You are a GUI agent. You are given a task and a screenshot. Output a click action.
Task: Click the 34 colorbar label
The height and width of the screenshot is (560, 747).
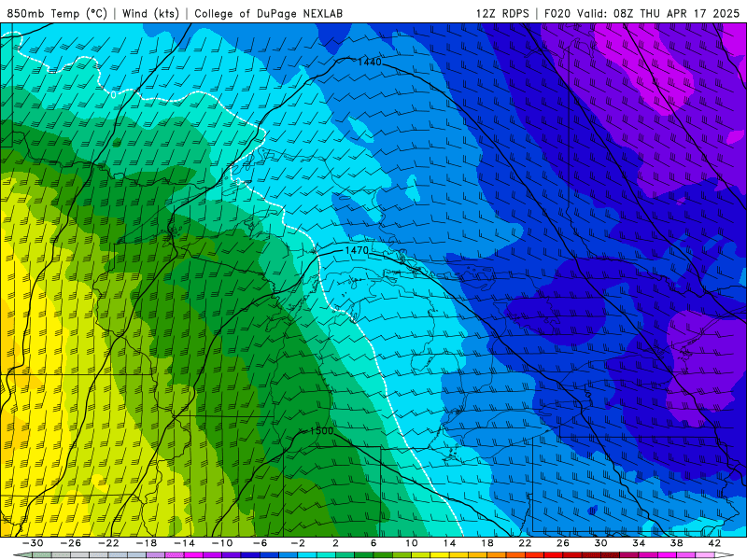pyautogui.click(x=639, y=543)
